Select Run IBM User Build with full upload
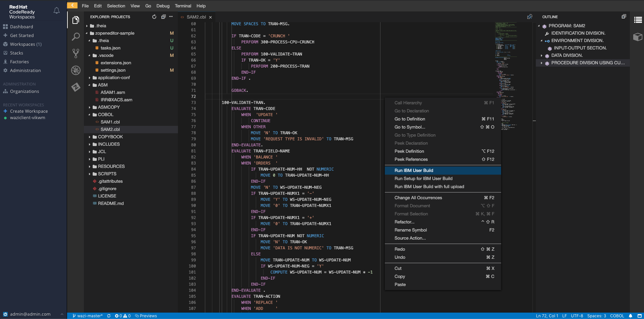The image size is (644, 319). [x=443, y=187]
